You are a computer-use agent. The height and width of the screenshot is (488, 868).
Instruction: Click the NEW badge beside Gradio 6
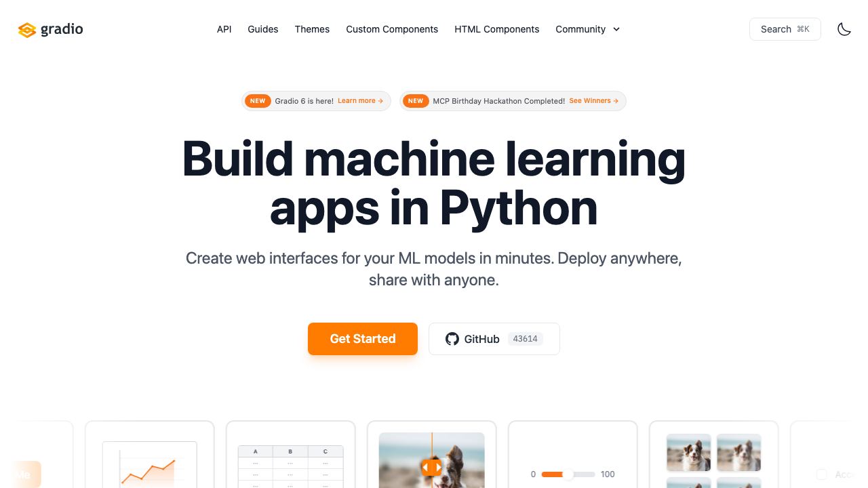point(258,101)
